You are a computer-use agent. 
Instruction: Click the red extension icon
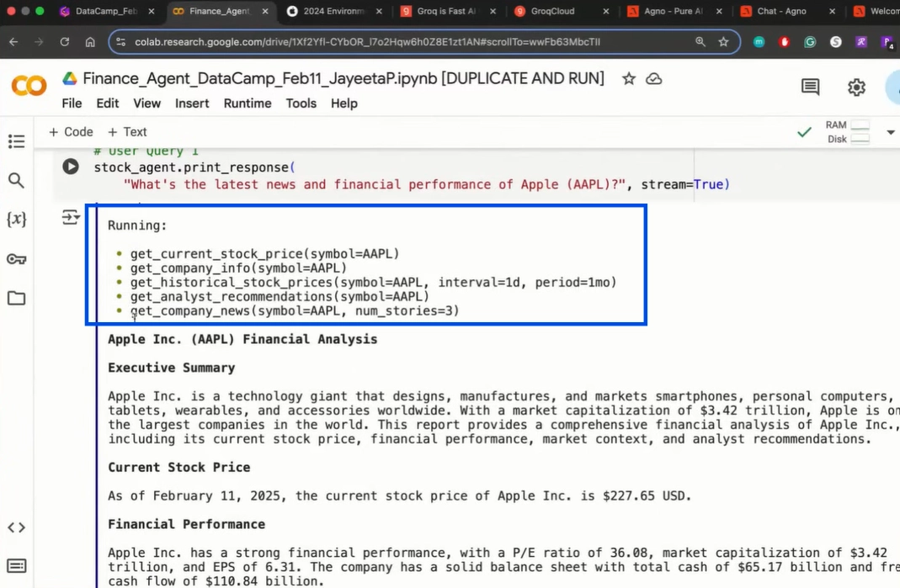pos(784,42)
